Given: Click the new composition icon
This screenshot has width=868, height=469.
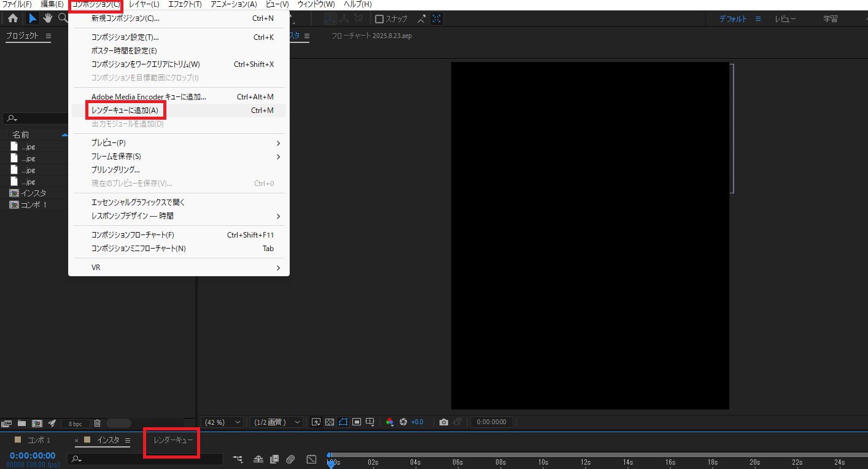Looking at the screenshot, I should [x=37, y=423].
